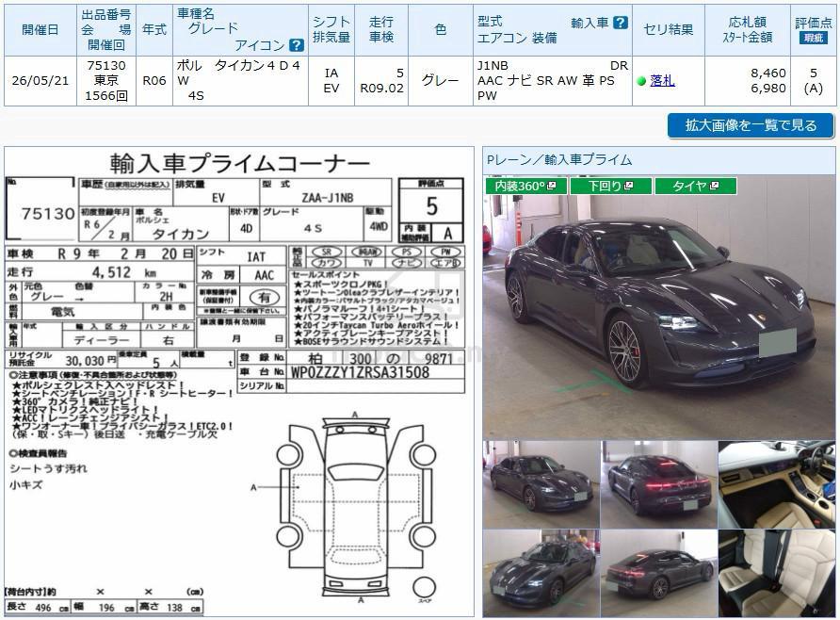
Task: Open the rear seats thumbnail
Action: coord(777,574)
